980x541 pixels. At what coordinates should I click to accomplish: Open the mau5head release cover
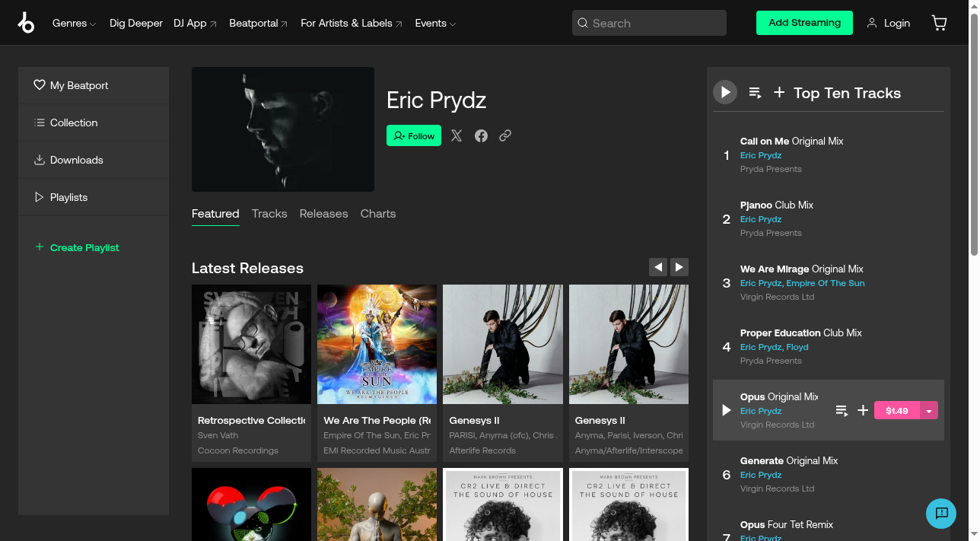(251, 504)
